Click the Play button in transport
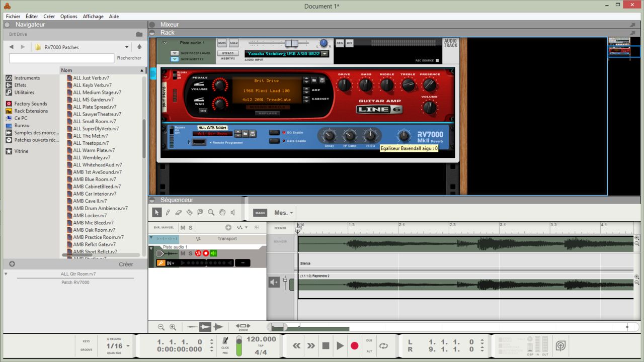 (x=340, y=345)
